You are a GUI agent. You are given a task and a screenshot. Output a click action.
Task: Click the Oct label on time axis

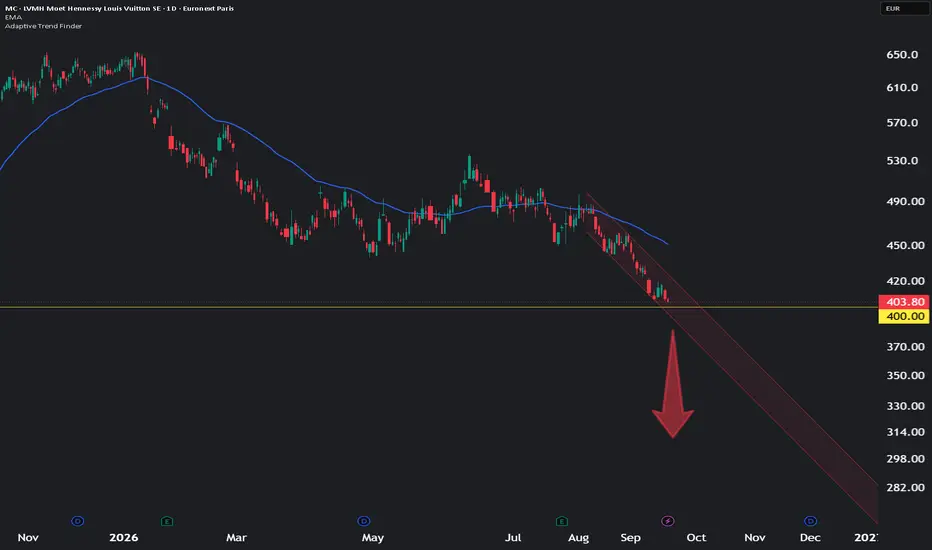[x=696, y=538]
